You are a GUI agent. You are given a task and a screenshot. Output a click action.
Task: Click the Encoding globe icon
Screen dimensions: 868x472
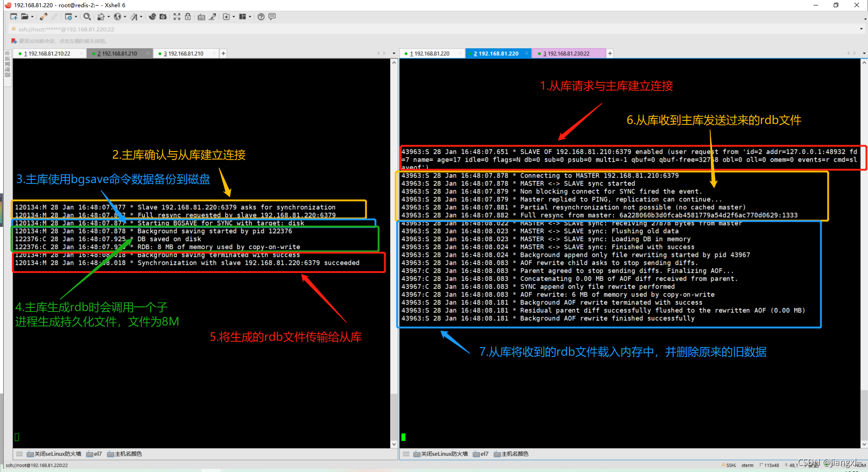pos(118,17)
